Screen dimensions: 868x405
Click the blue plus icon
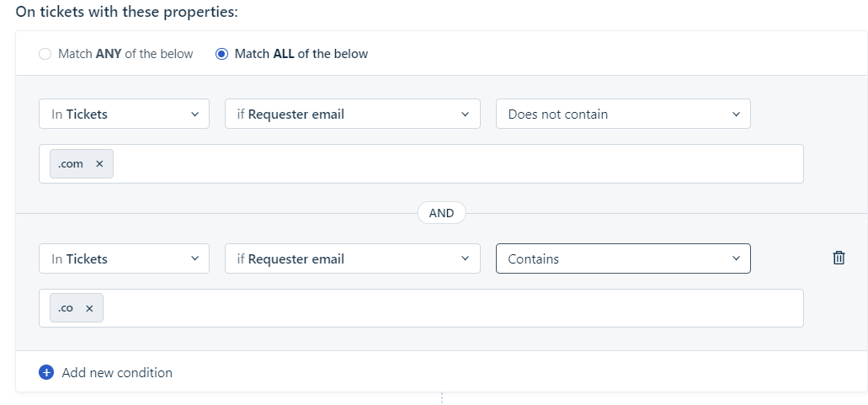coord(46,372)
